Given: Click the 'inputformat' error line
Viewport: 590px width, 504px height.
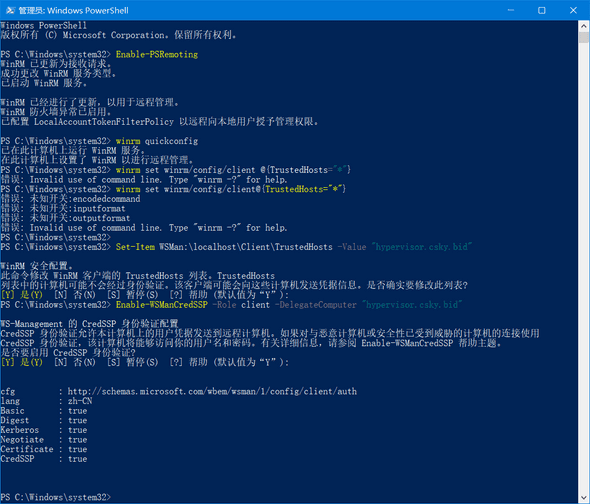Looking at the screenshot, I should (63, 209).
